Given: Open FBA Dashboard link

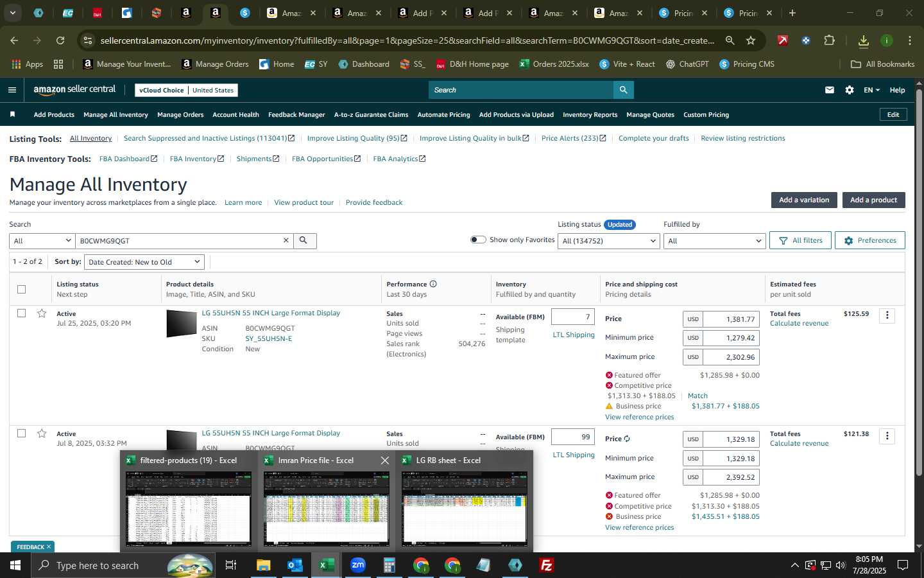Looking at the screenshot, I should click(x=128, y=159).
